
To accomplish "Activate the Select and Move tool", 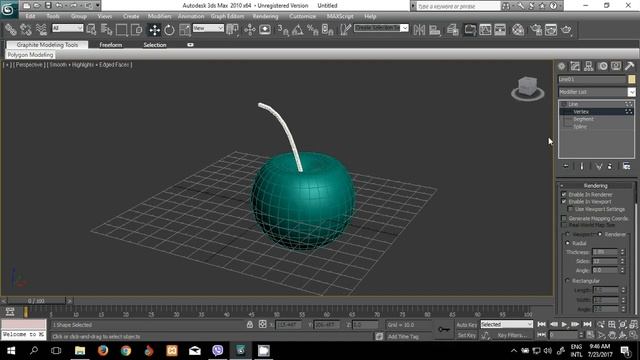I will pyautogui.click(x=154, y=30).
